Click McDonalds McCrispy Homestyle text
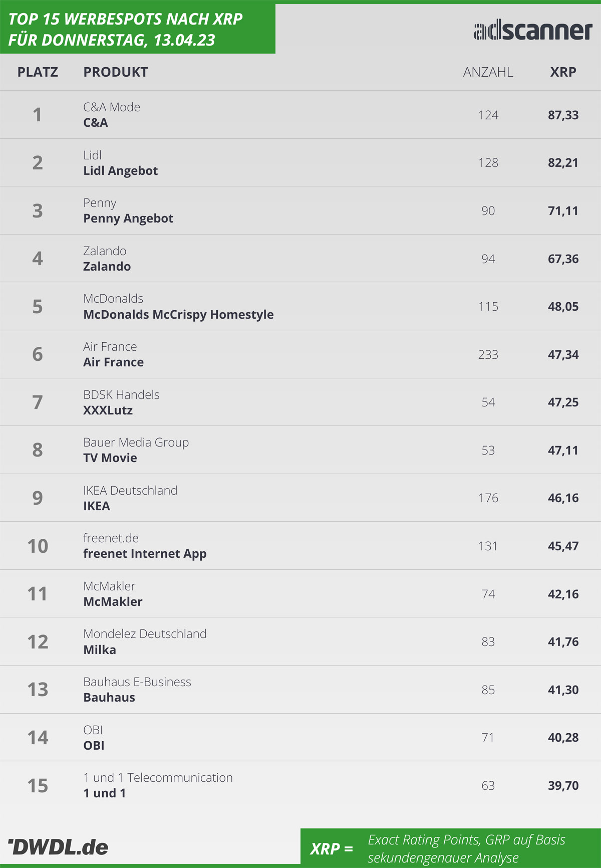This screenshot has width=601, height=868. point(178,315)
